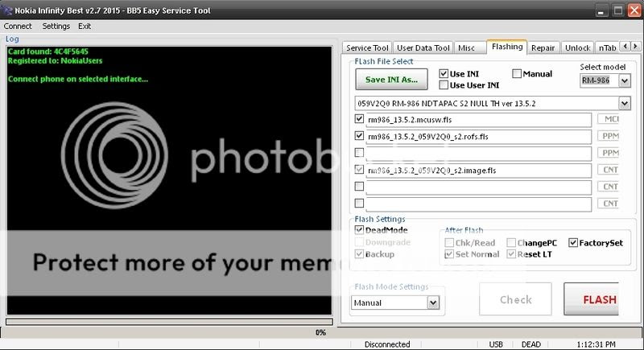The width and height of the screenshot is (644, 350).
Task: Select the Flashing tab
Action: point(507,47)
